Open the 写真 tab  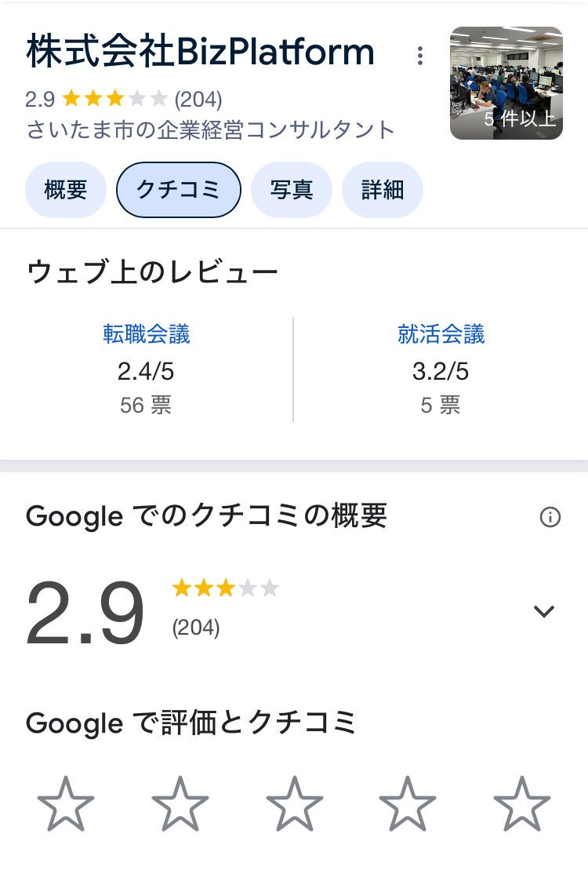(x=292, y=190)
